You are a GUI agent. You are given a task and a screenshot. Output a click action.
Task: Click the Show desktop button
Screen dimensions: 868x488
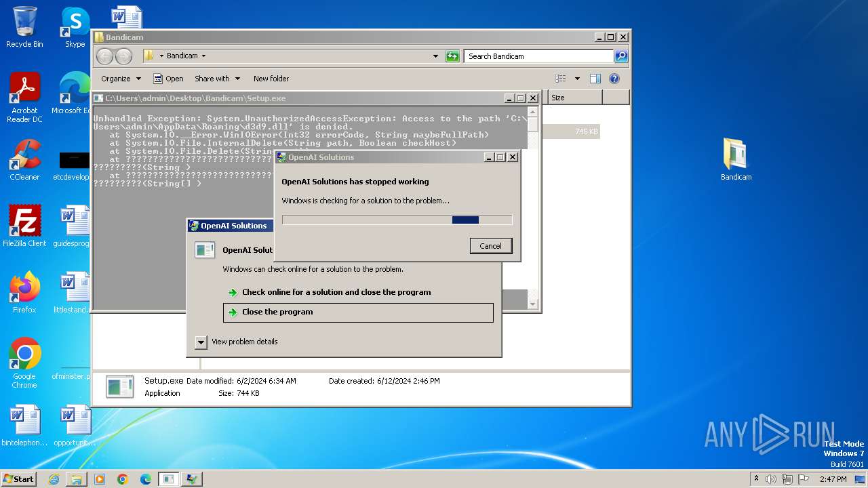(861, 479)
